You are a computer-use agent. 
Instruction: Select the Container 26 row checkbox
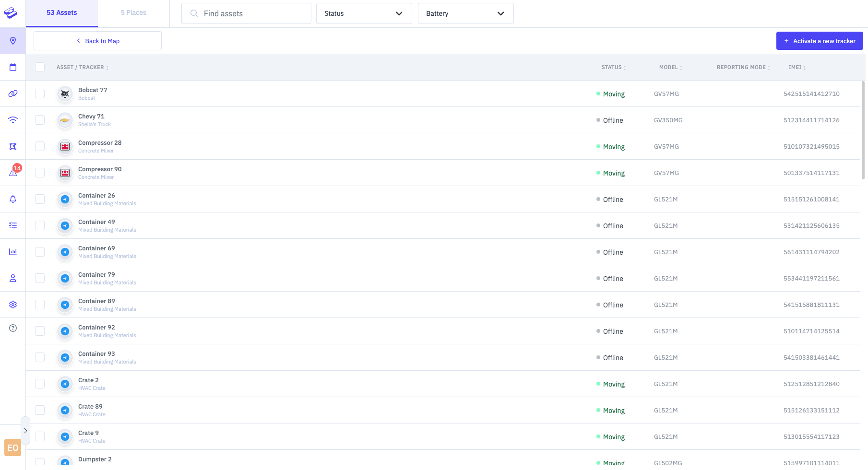40,199
